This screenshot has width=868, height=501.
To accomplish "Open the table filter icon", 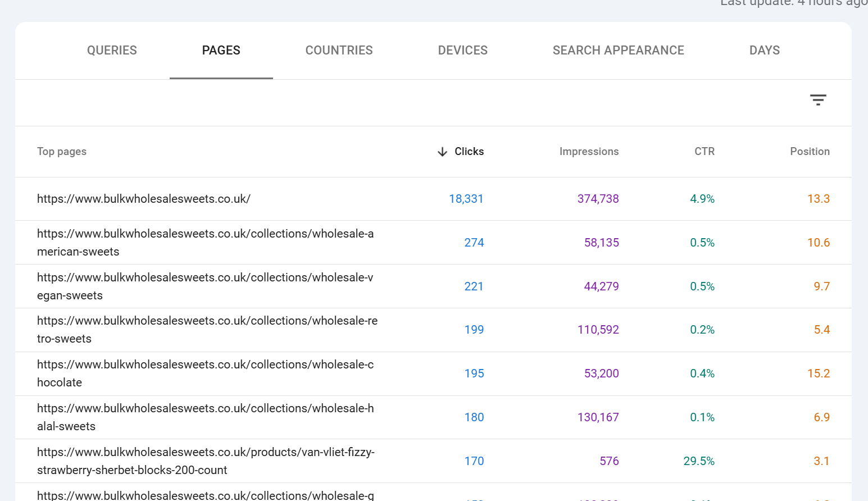I will point(818,100).
